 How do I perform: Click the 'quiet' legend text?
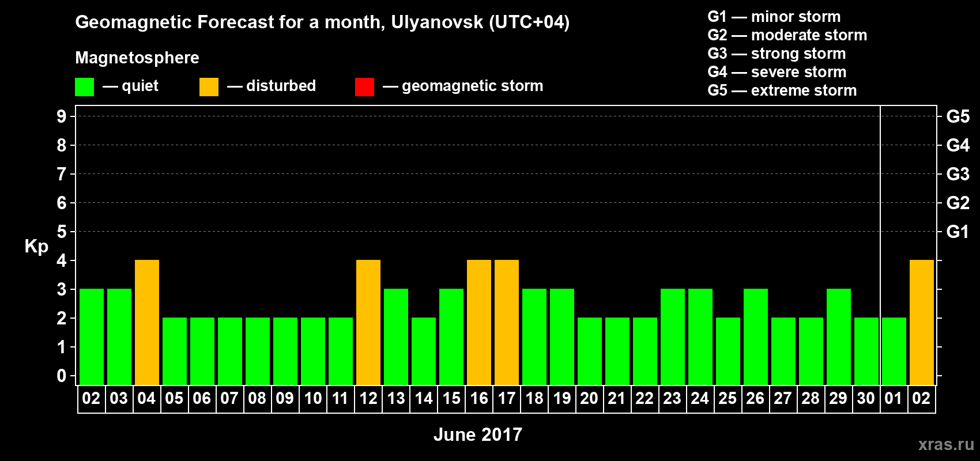pyautogui.click(x=140, y=86)
